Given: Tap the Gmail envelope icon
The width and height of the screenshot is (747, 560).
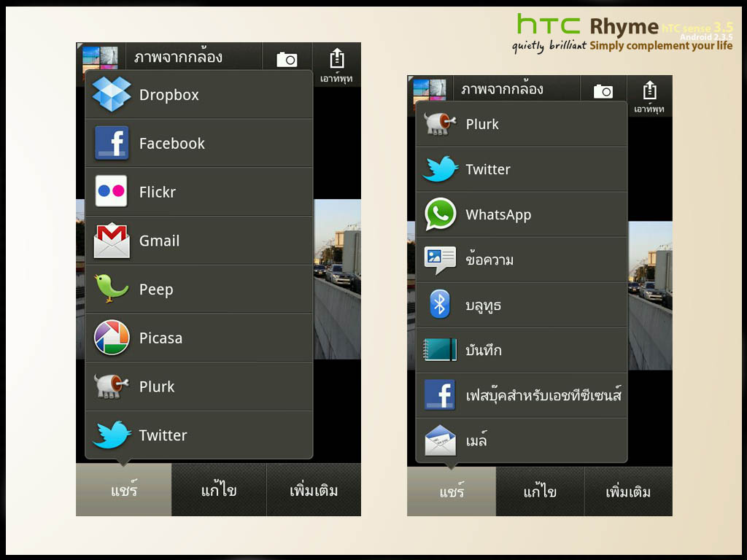Looking at the screenshot, I should [x=112, y=241].
